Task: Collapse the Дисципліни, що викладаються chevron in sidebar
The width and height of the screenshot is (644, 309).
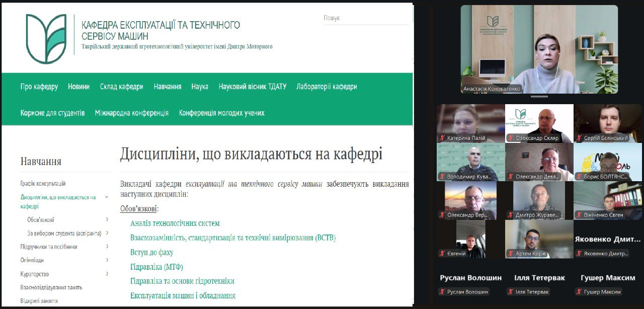Action: (107, 197)
